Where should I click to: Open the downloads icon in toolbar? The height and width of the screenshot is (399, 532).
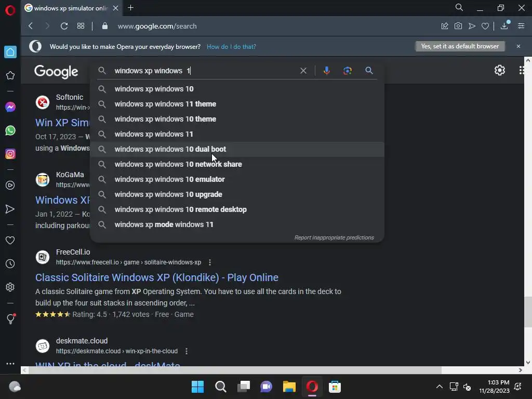tap(504, 25)
